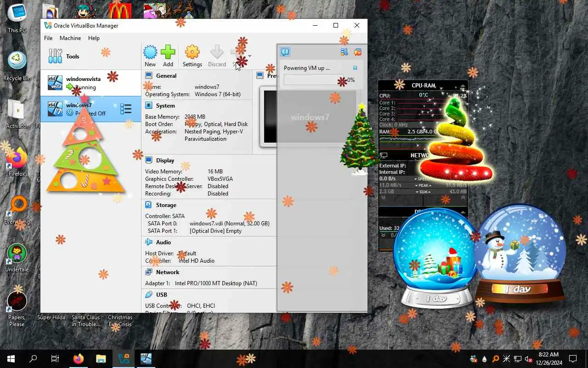Open the Windows Start menu

(11, 359)
